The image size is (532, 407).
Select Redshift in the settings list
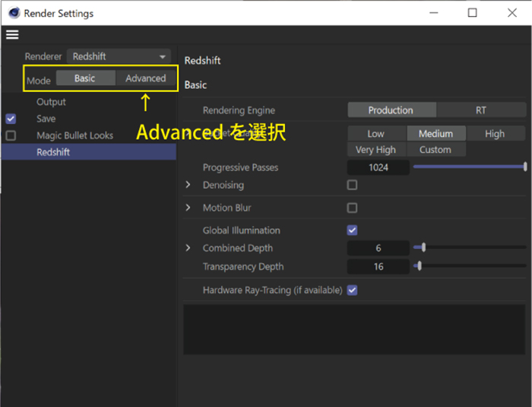click(53, 152)
